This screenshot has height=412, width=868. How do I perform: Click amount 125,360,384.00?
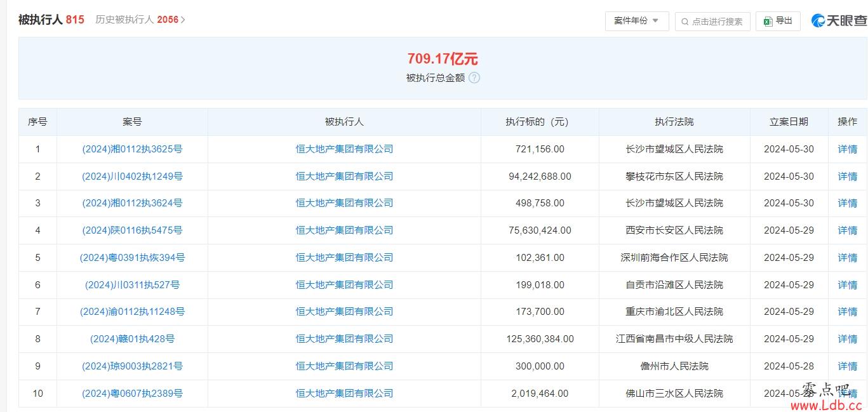click(540, 339)
